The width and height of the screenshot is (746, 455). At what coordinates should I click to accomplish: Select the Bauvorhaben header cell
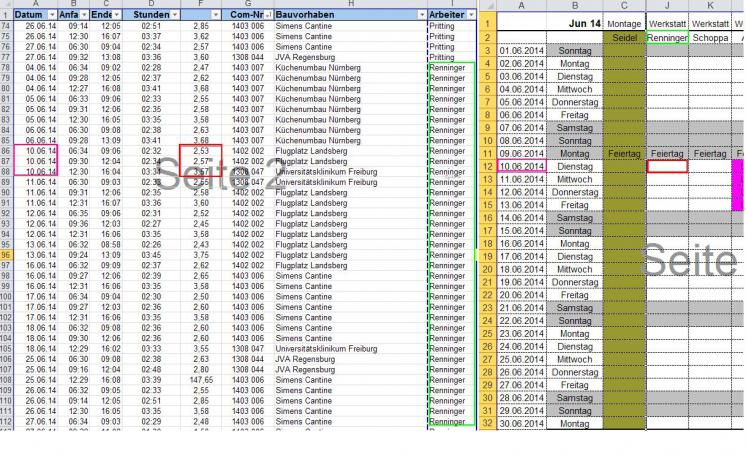(x=351, y=15)
